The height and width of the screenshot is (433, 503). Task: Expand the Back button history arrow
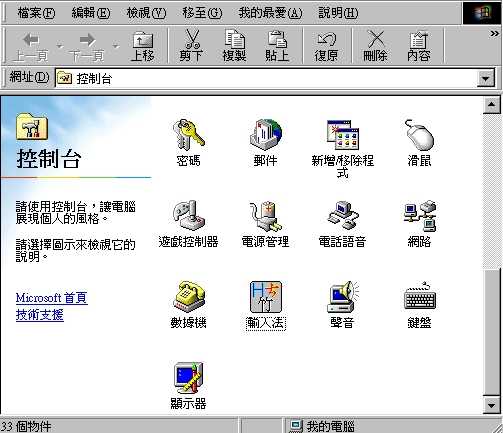pyautogui.click(x=60, y=46)
